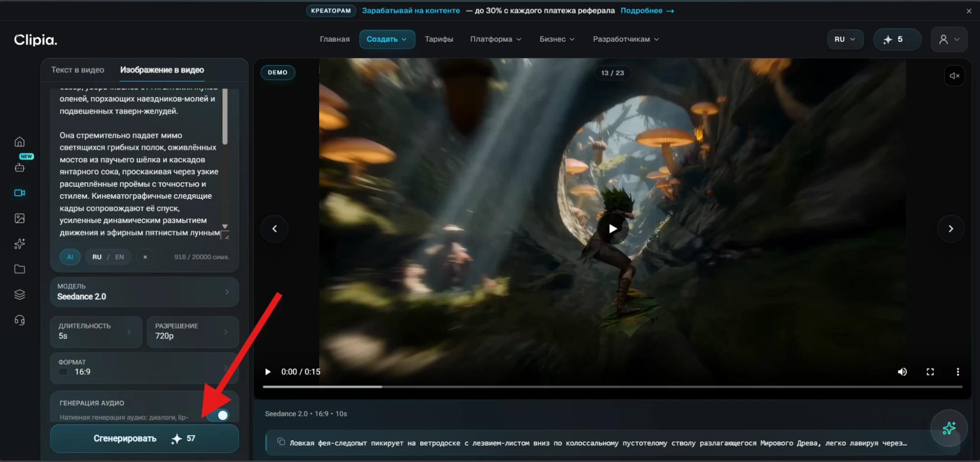The image size is (980, 462).
Task: Switch to the Текст в видео tab
Action: (77, 70)
